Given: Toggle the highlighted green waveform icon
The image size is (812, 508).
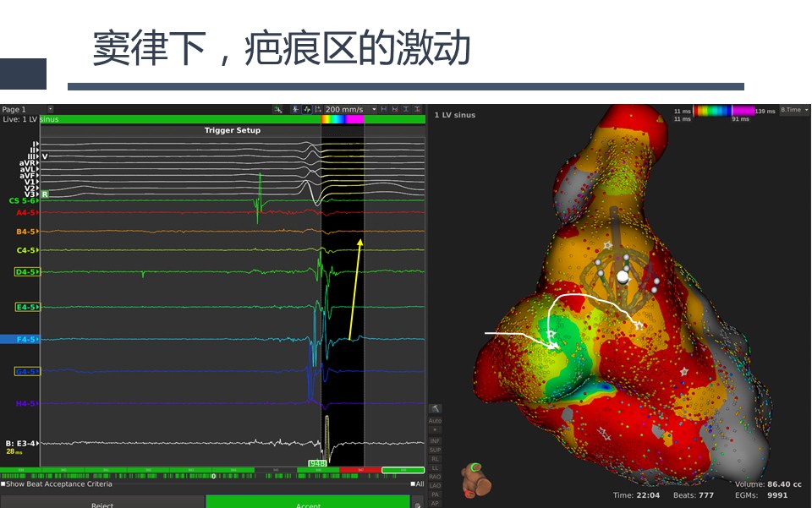Looking at the screenshot, I should click(306, 109).
